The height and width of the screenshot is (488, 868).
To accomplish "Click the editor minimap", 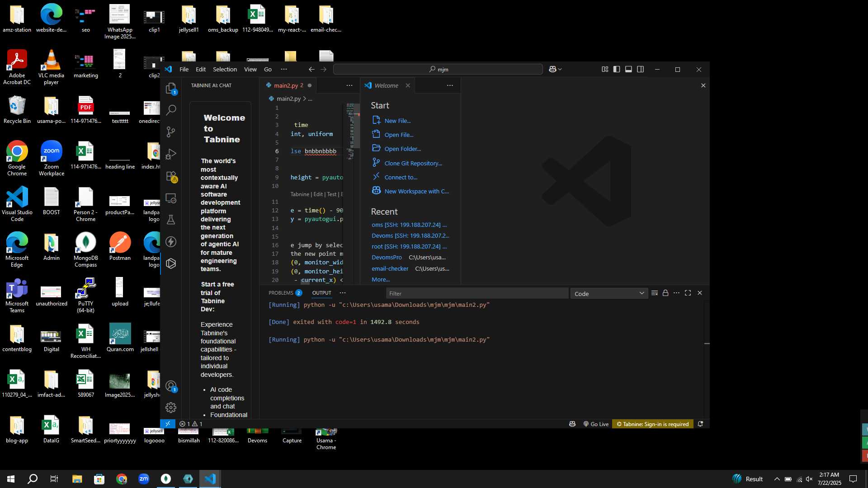I will click(351, 131).
